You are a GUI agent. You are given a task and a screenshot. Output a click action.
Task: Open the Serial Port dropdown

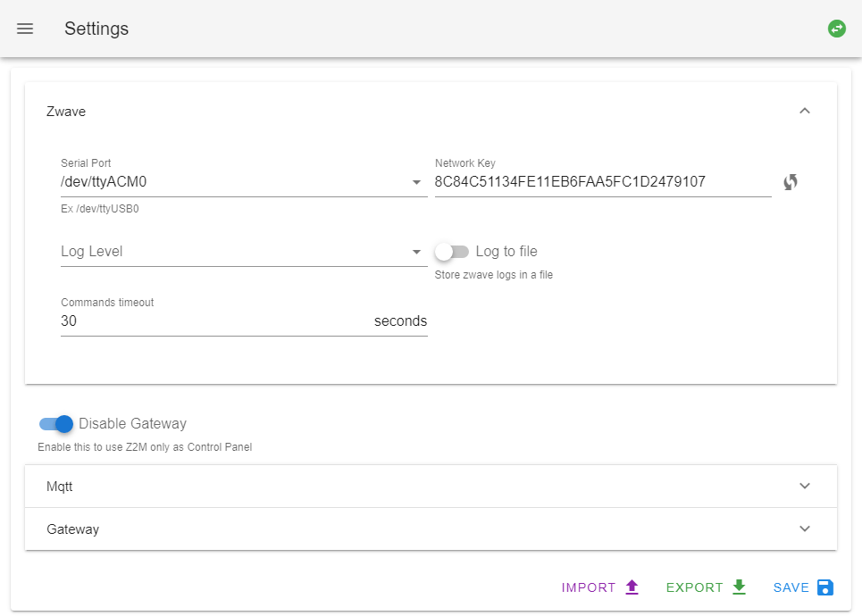(244, 182)
